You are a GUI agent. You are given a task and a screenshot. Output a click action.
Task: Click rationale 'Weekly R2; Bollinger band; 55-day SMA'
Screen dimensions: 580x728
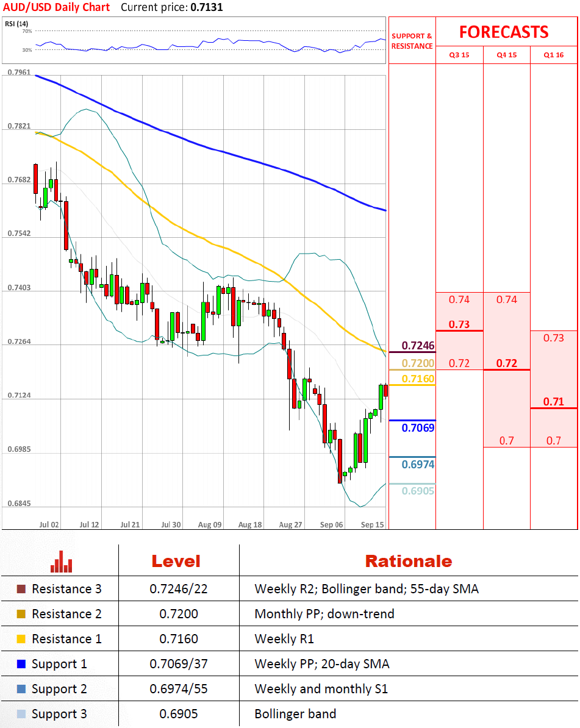point(367,589)
